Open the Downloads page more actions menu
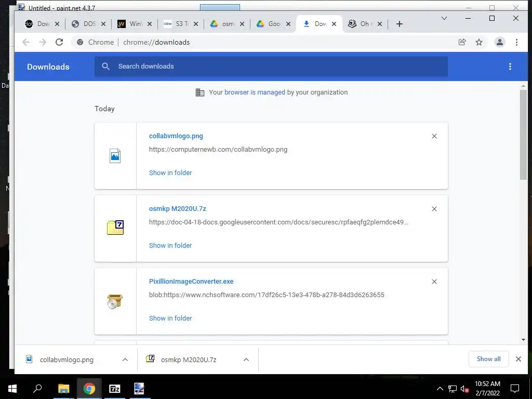This screenshot has width=532, height=399. [x=510, y=66]
